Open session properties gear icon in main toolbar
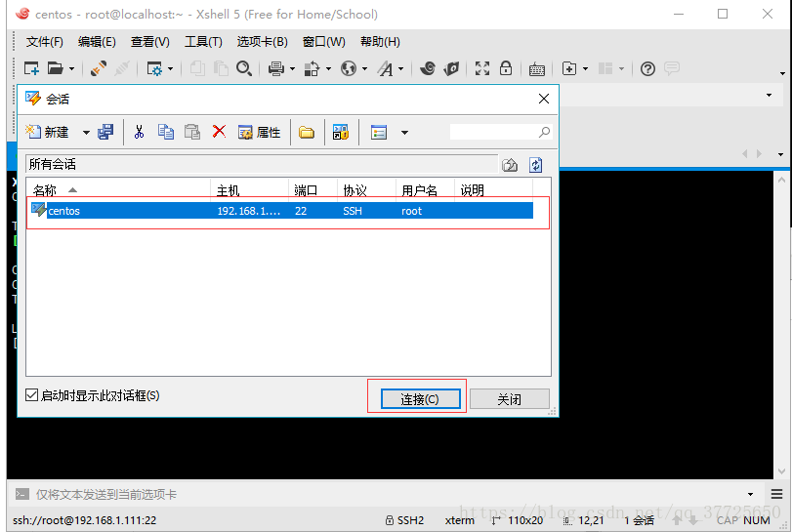 [154, 68]
